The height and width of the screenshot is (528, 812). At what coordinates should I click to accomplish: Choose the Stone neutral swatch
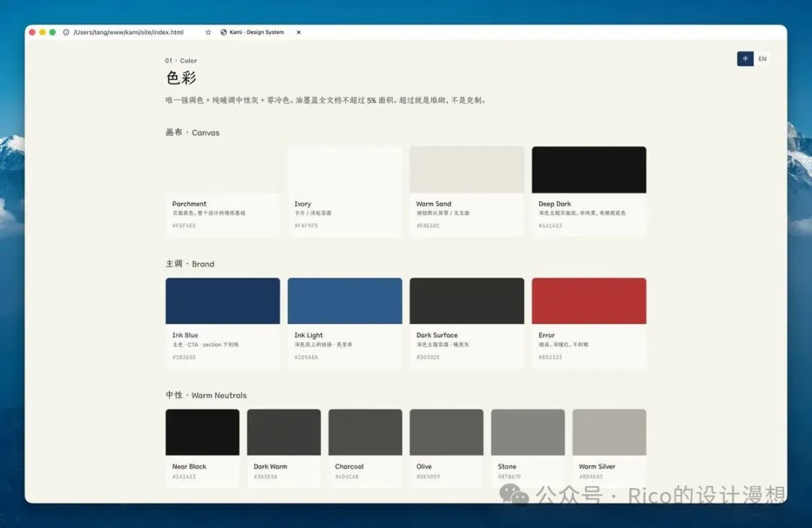pos(528,432)
